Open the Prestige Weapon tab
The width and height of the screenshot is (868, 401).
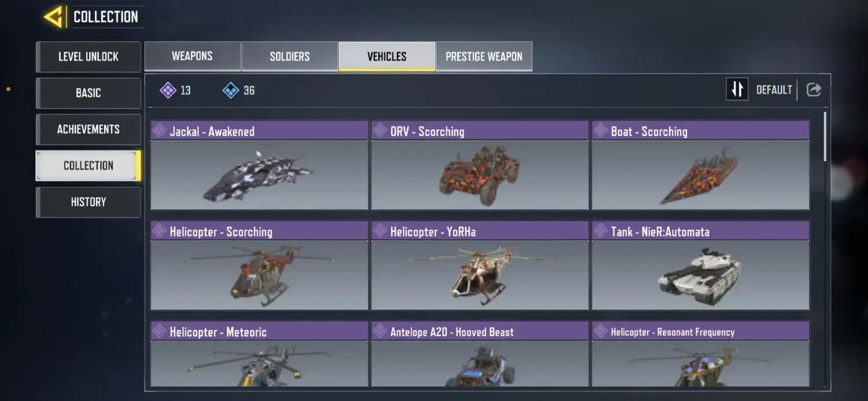pyautogui.click(x=484, y=56)
